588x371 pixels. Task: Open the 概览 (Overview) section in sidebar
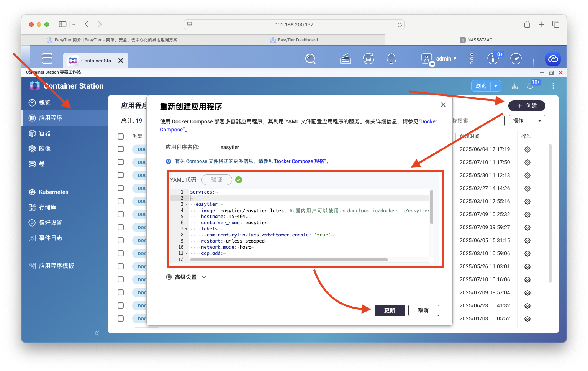(44, 102)
